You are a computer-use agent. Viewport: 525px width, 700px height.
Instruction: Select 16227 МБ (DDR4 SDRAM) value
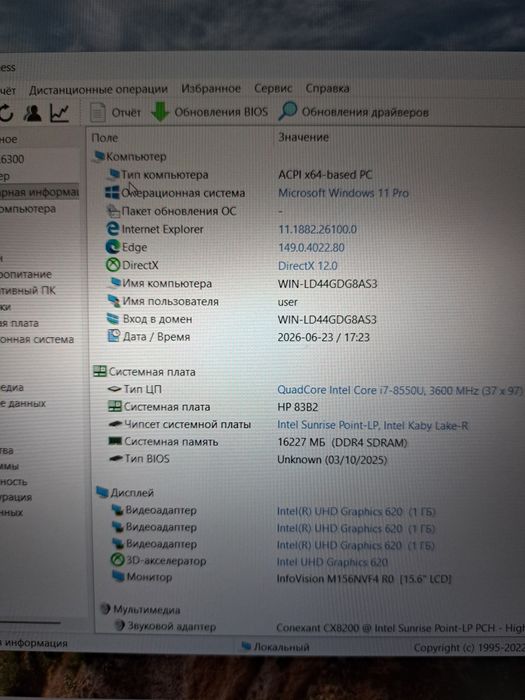point(342,442)
